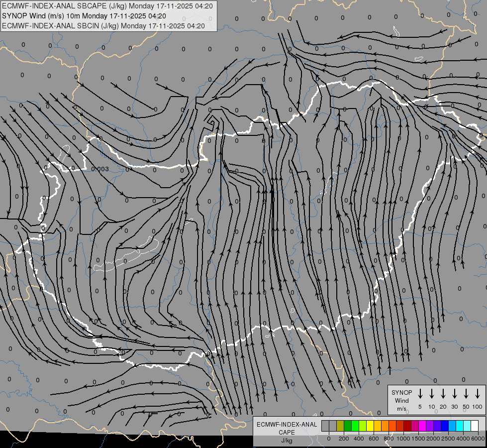Click the m/s unit in wind legend
Image resolution: width=487 pixels, height=448 pixels.
pyautogui.click(x=401, y=409)
